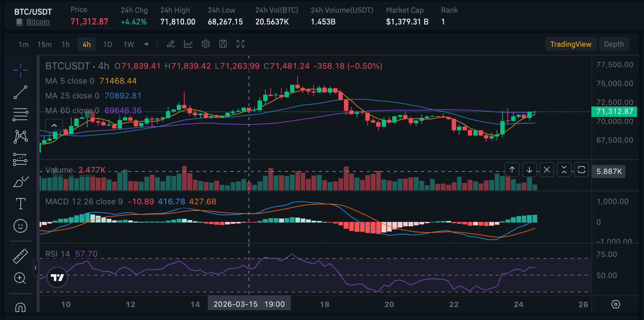Click the Volume indicator legend
Image resolution: width=644 pixels, height=320 pixels.
pos(75,170)
